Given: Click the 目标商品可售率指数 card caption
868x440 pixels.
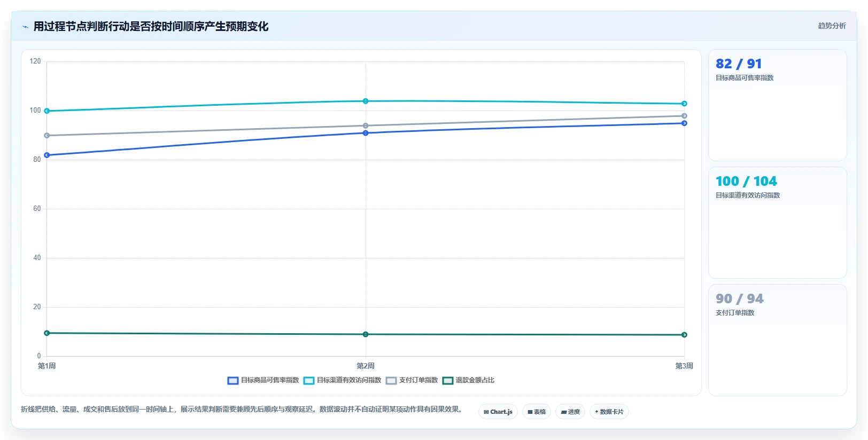Looking at the screenshot, I should click(745, 78).
